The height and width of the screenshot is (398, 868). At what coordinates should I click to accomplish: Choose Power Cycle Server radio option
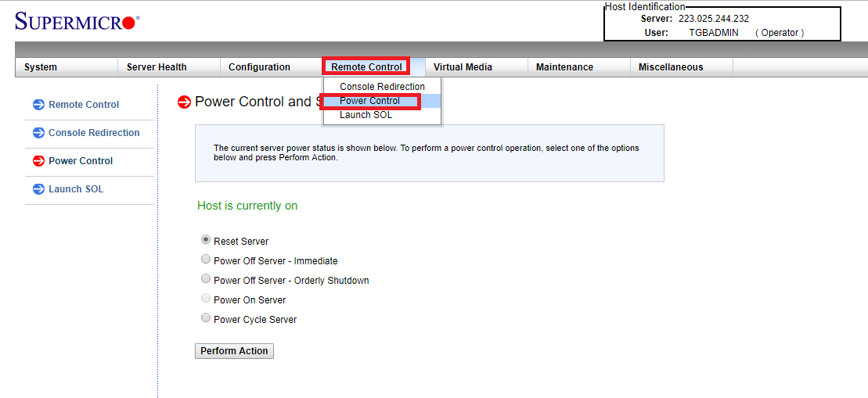coord(206,317)
